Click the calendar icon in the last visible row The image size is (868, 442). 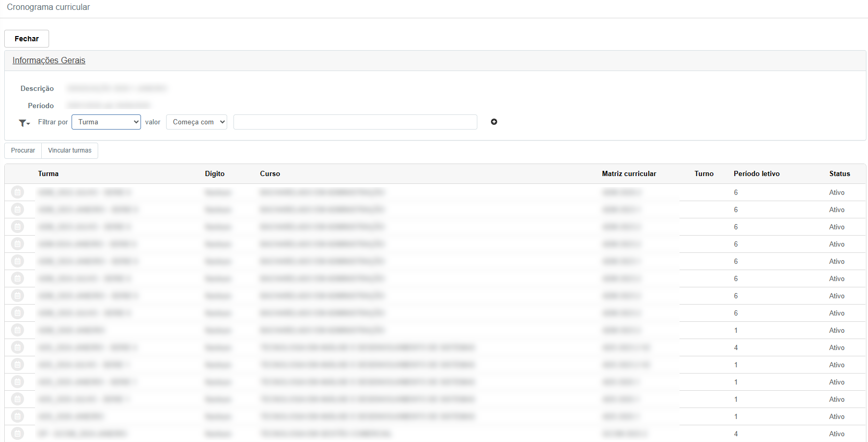point(17,433)
